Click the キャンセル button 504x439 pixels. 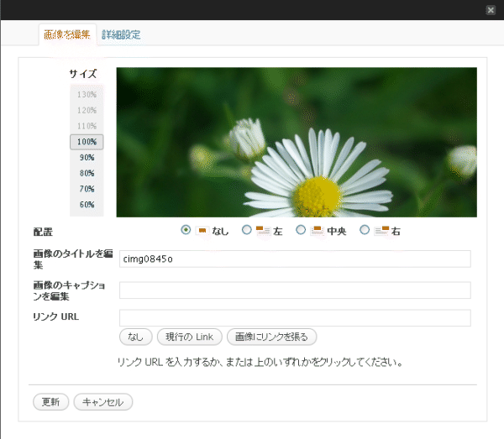coord(103,402)
